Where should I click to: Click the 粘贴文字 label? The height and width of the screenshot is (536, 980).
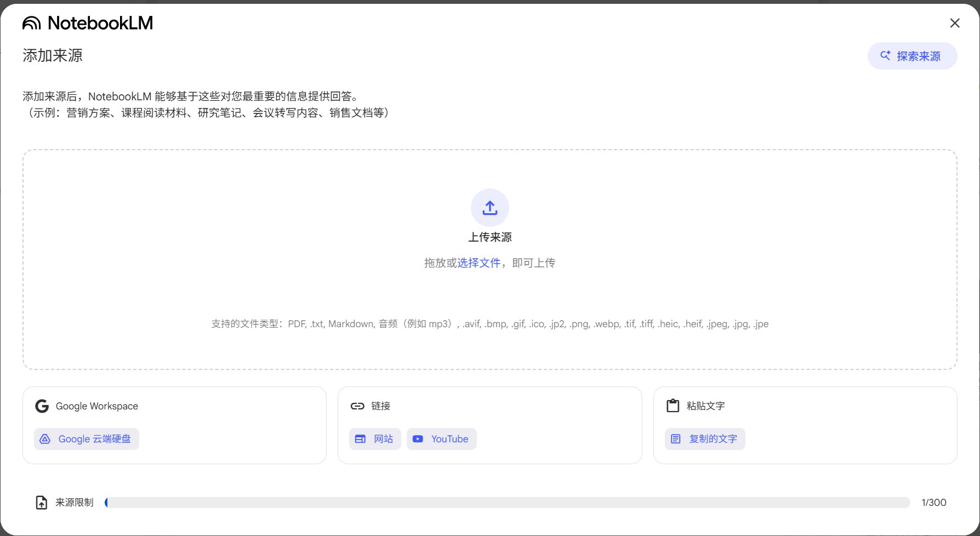[706, 406]
